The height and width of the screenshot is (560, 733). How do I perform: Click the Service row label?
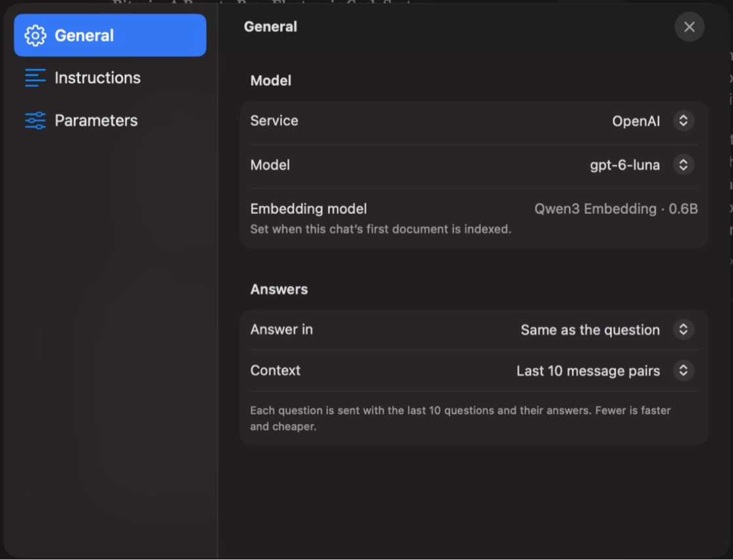(274, 120)
